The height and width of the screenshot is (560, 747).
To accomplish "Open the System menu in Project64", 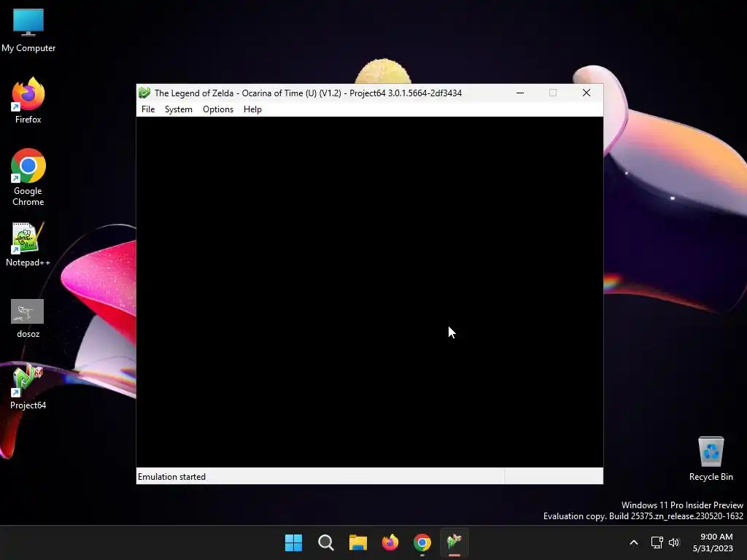I will coord(179,109).
